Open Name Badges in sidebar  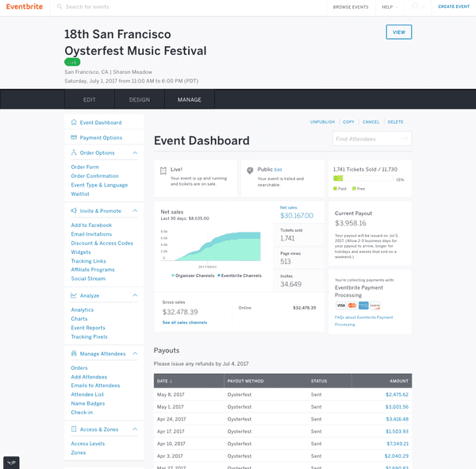(88, 403)
